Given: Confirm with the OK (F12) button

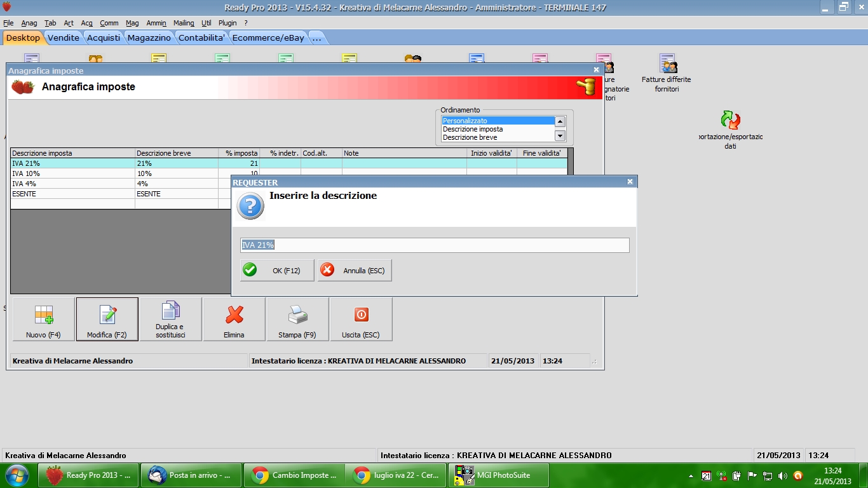Looking at the screenshot, I should pos(277,270).
